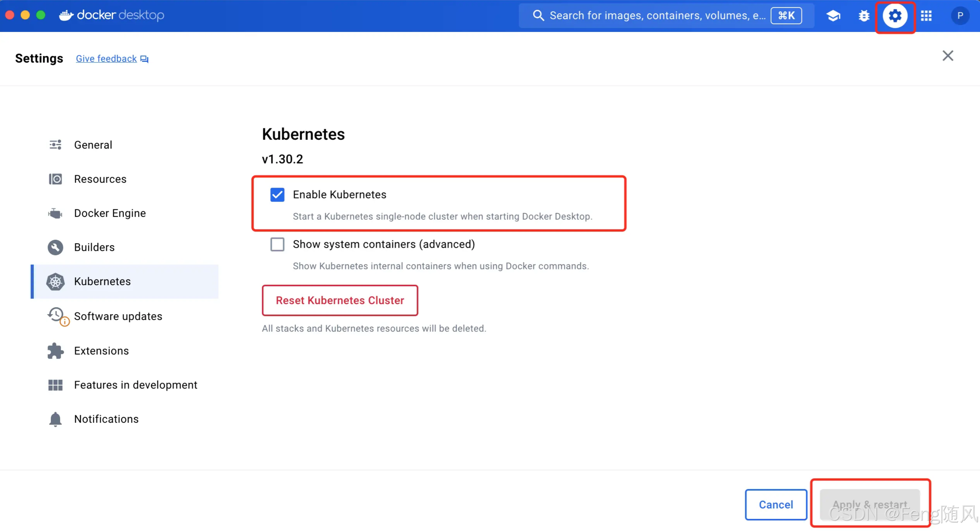The image size is (980, 531).
Task: Click the Extensions puzzle piece icon
Action: pos(55,351)
